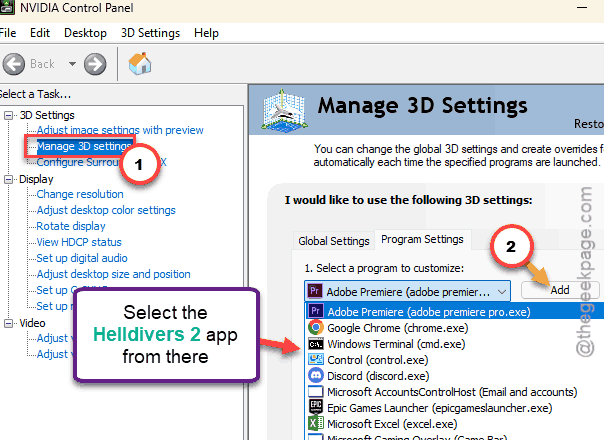Open the 3D Settings menu
The height and width of the screenshot is (440, 604).
tap(150, 33)
